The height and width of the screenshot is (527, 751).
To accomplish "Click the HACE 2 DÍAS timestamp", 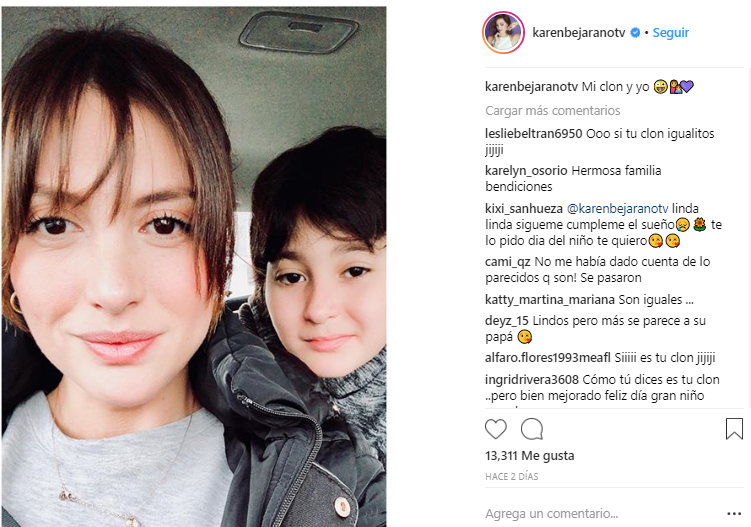I will tap(512, 477).
